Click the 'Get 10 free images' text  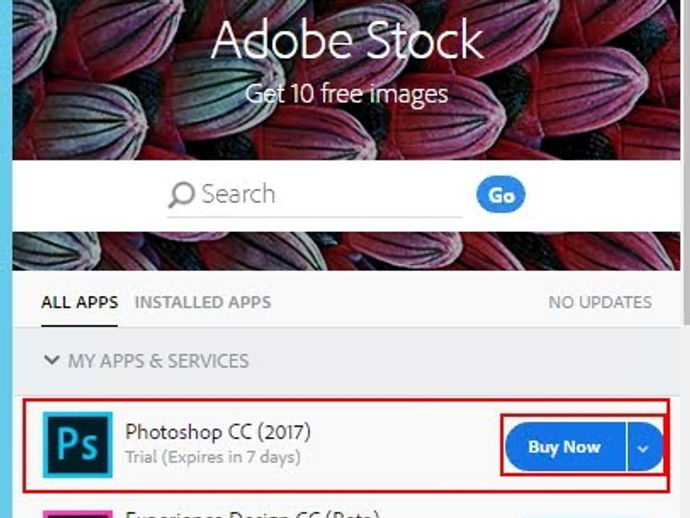coord(347,95)
